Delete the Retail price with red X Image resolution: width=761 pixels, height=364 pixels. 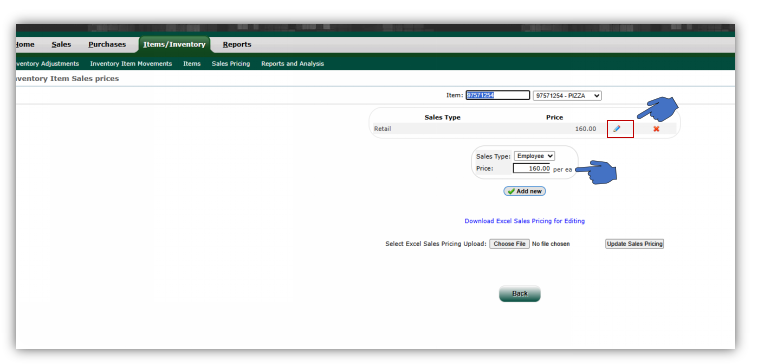(x=656, y=129)
